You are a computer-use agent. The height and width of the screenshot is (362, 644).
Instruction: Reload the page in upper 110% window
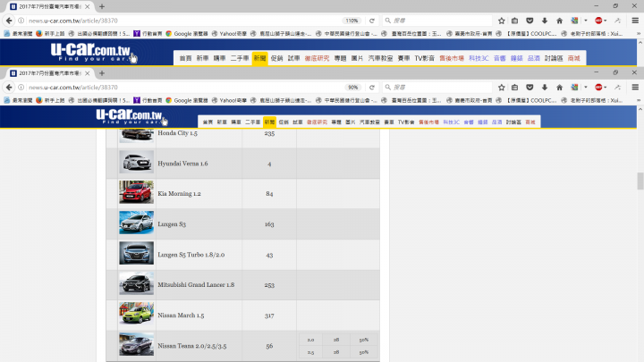point(372,21)
